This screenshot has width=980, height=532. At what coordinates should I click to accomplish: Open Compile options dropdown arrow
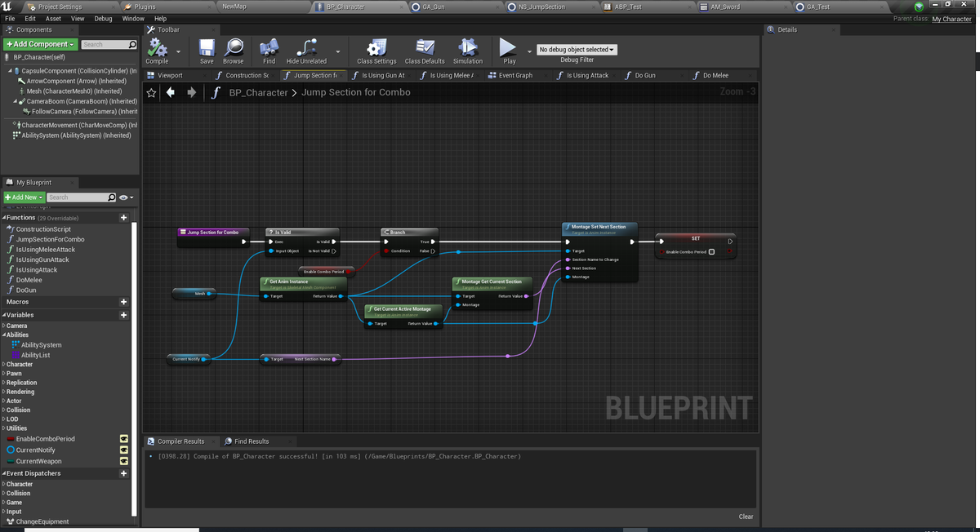tap(178, 51)
